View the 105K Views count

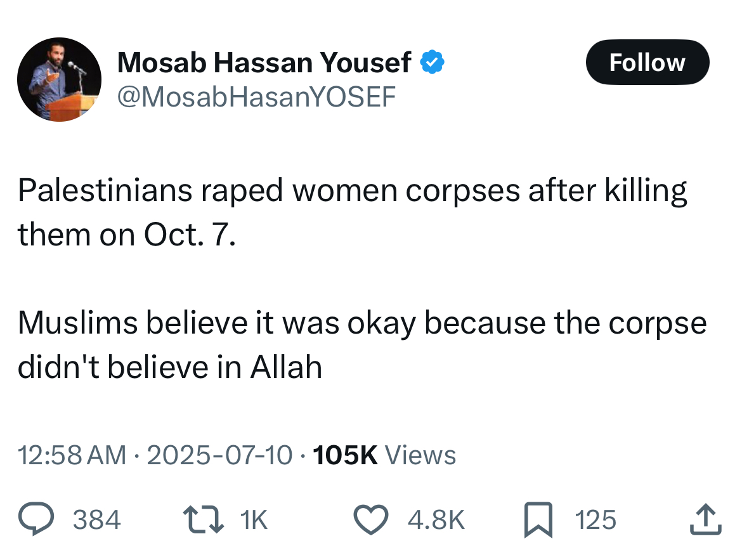pyautogui.click(x=384, y=455)
